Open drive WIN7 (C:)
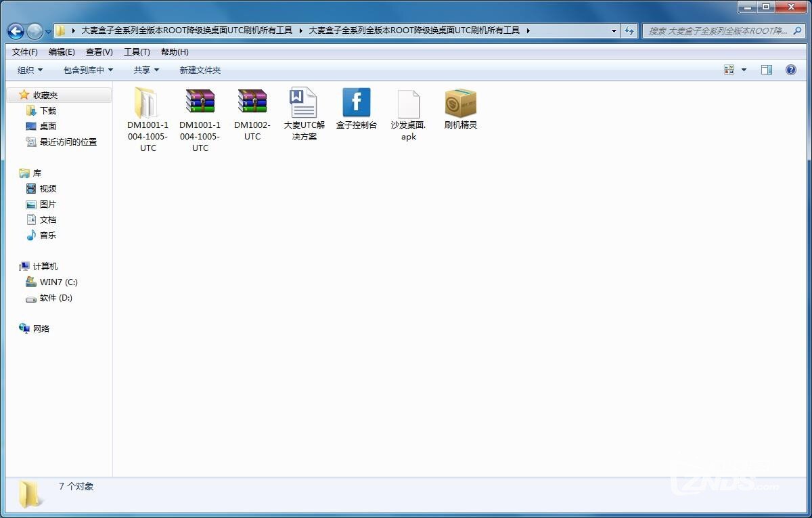This screenshot has width=812, height=518. pyautogui.click(x=59, y=282)
